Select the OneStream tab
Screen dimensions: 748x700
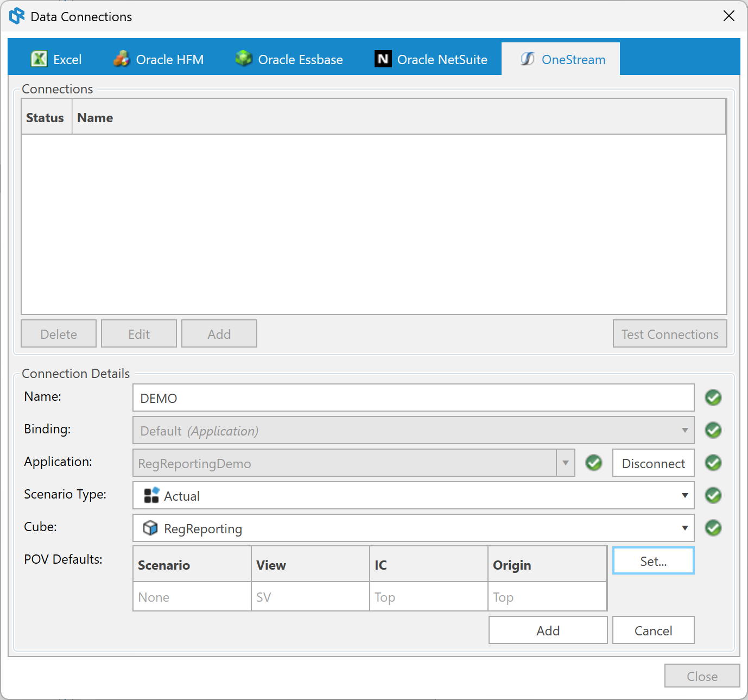coord(561,59)
